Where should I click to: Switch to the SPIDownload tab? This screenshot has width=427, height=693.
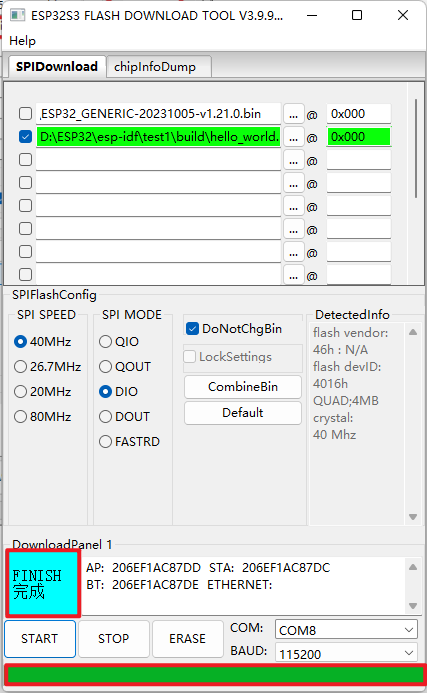coord(57,67)
